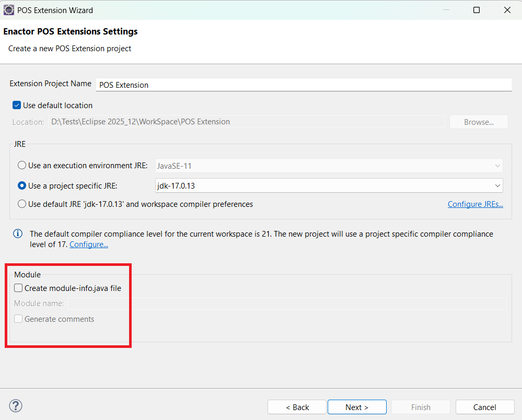
Task: Open the jdk-17.0.13 JRE dropdown
Action: pyautogui.click(x=329, y=185)
